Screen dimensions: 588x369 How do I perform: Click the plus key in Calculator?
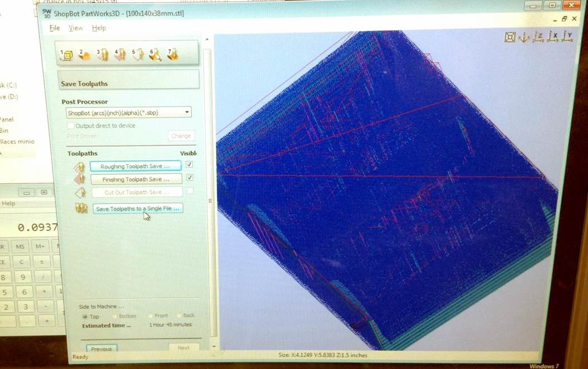pos(47,321)
